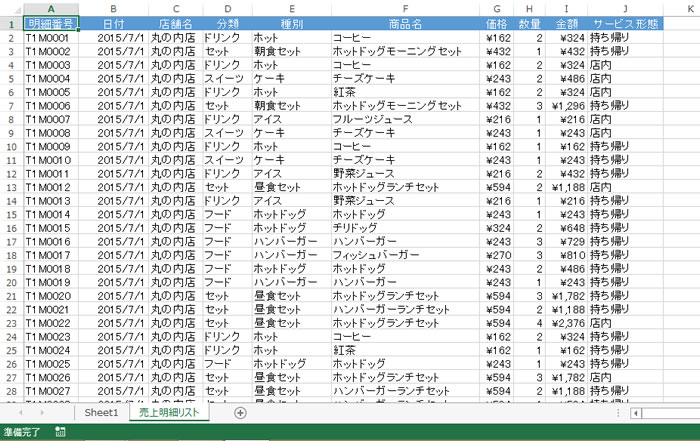Viewport: 700px width, 441px height.
Task: Select the 売上明細リスト sheet tab
Action: 169,412
